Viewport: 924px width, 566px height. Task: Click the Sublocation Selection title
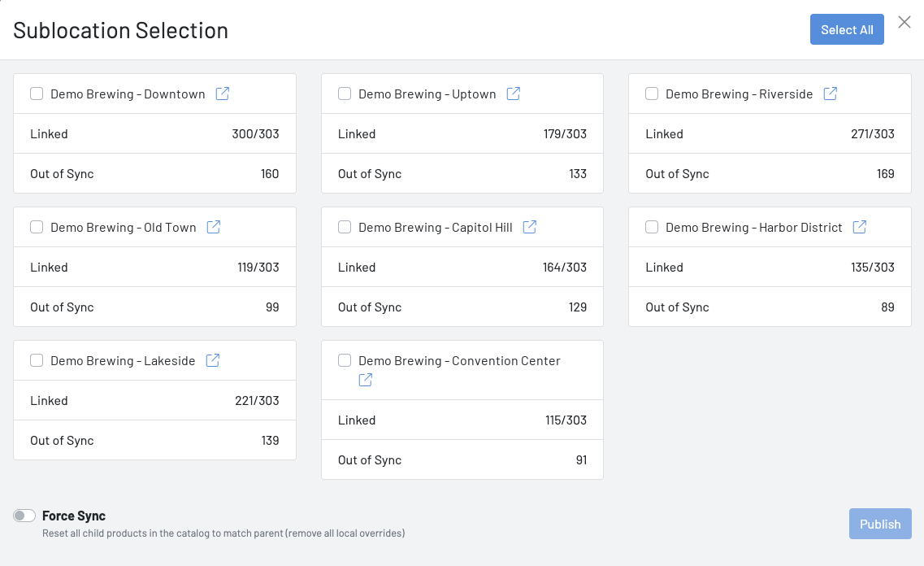121,31
